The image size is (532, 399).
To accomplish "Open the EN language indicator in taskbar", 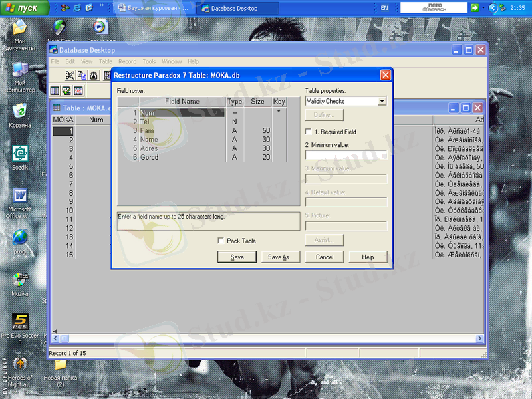I will (x=384, y=8).
